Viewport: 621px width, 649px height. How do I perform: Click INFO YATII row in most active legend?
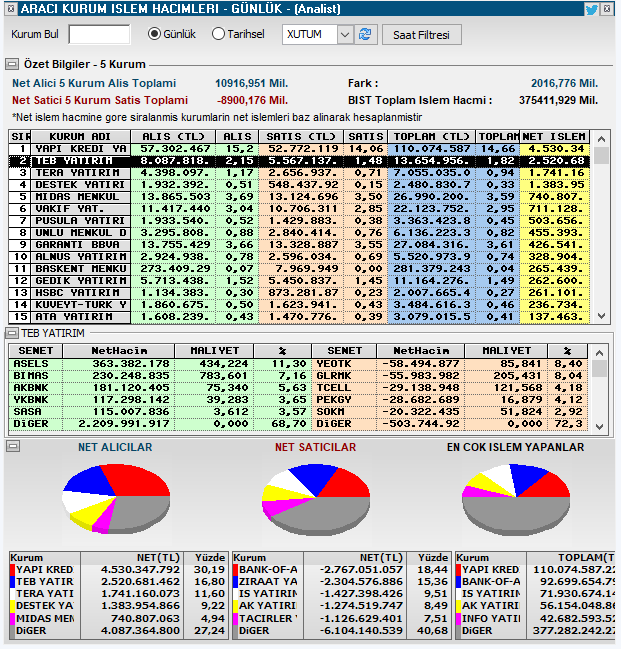[535, 619]
